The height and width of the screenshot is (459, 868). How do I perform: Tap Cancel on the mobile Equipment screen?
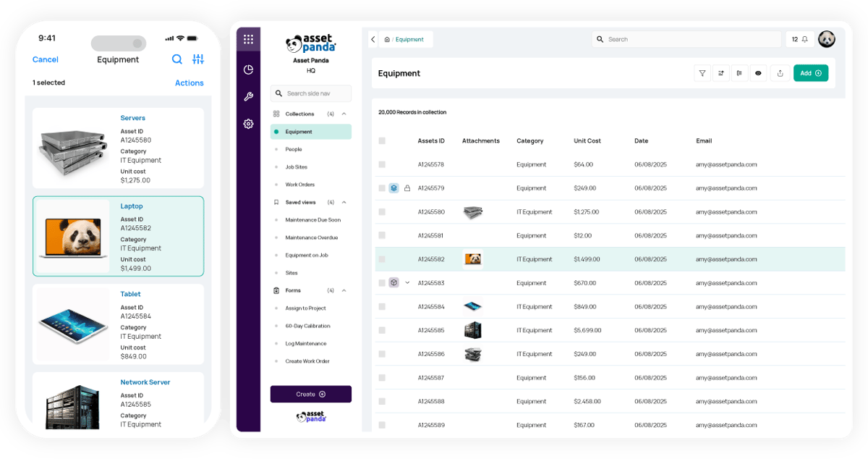click(45, 59)
